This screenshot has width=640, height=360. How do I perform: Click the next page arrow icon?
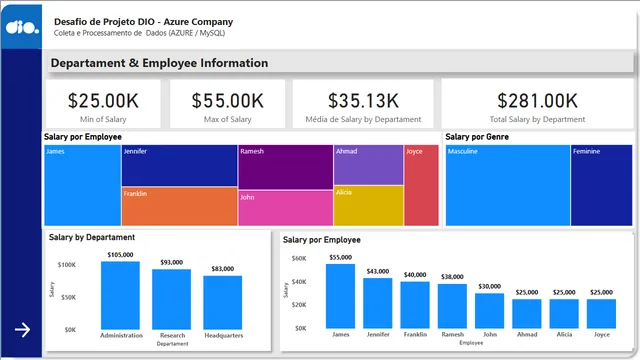click(x=22, y=330)
